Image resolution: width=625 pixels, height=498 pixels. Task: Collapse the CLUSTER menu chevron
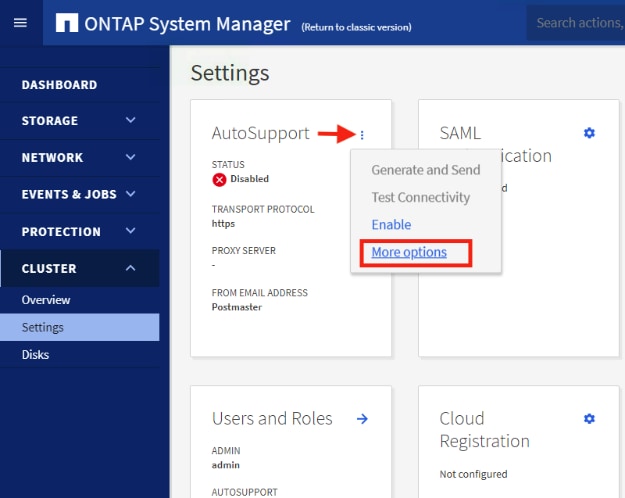[130, 268]
